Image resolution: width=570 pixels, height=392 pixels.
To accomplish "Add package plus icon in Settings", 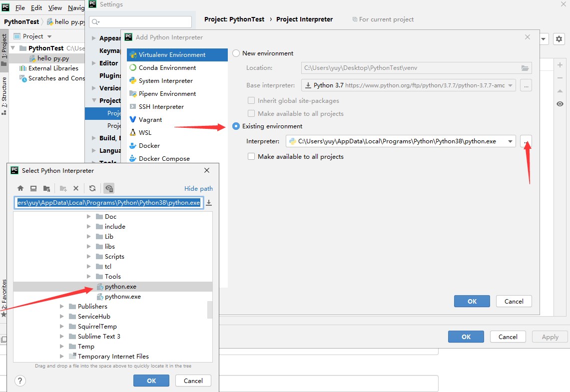I will point(560,65).
